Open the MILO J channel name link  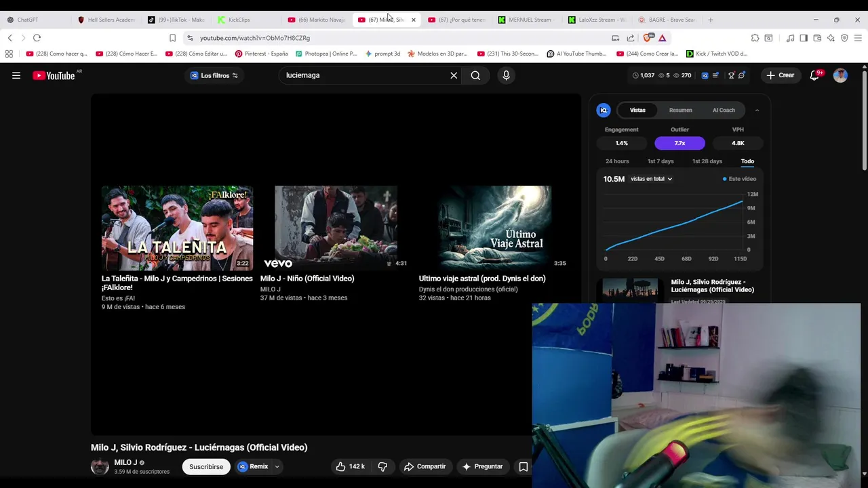(x=125, y=462)
